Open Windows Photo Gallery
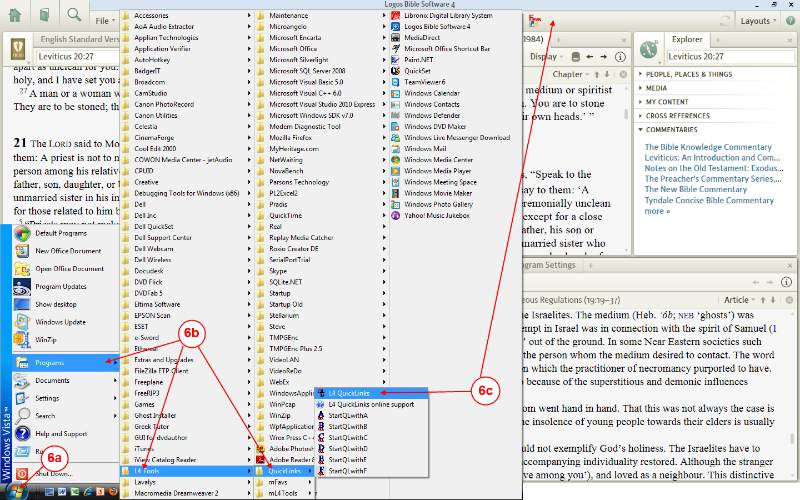Image resolution: width=800 pixels, height=500 pixels. pyautogui.click(x=438, y=205)
